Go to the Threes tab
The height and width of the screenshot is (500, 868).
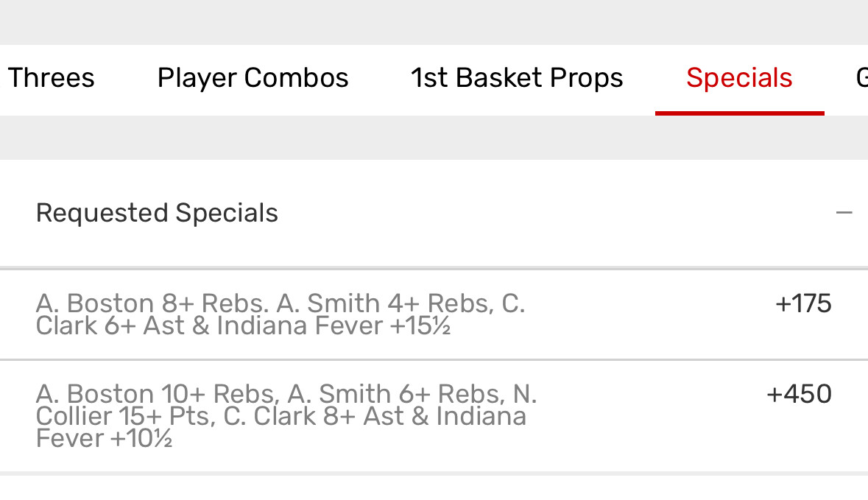pyautogui.click(x=52, y=78)
